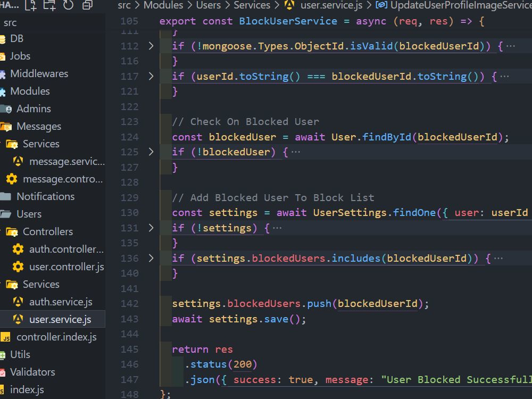Click the src breadcrumb segment

(x=124, y=5)
